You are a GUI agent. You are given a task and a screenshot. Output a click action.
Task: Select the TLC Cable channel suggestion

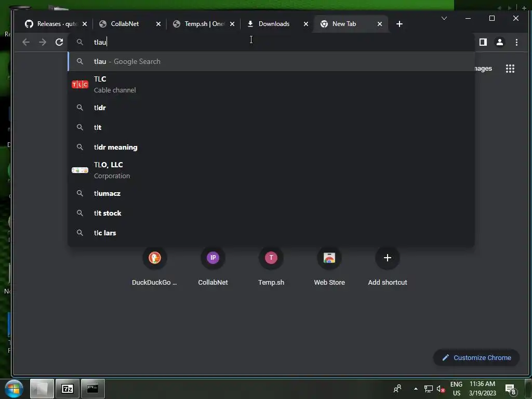pyautogui.click(x=271, y=84)
